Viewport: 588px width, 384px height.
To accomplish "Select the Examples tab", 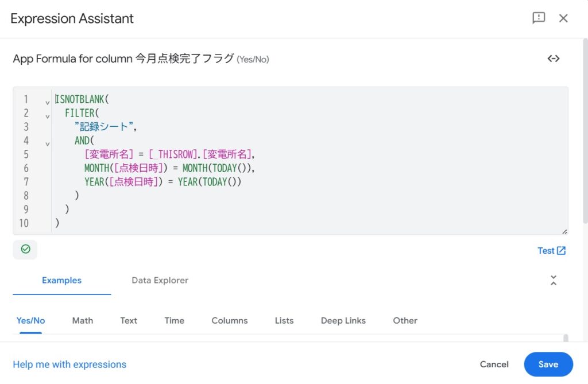I will click(61, 280).
